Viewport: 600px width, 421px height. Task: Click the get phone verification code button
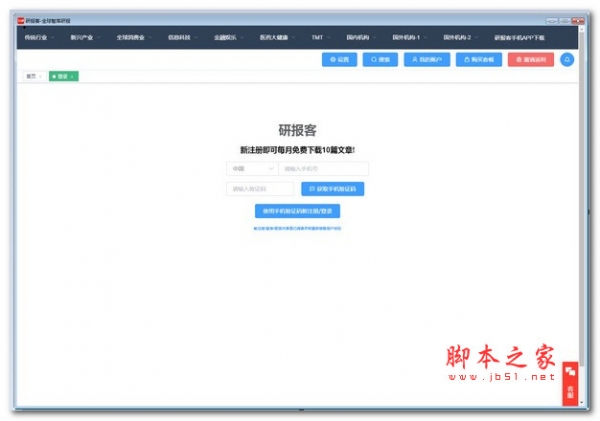tap(333, 189)
